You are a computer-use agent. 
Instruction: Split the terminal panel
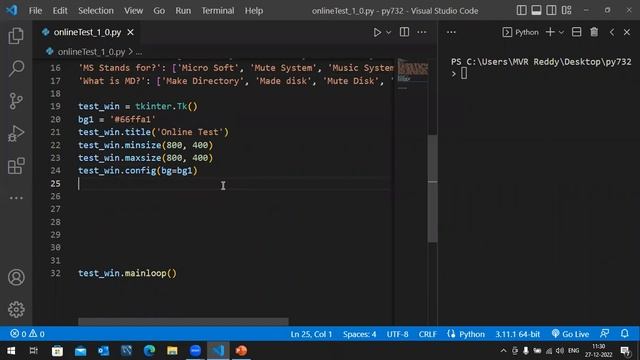pyautogui.click(x=576, y=32)
